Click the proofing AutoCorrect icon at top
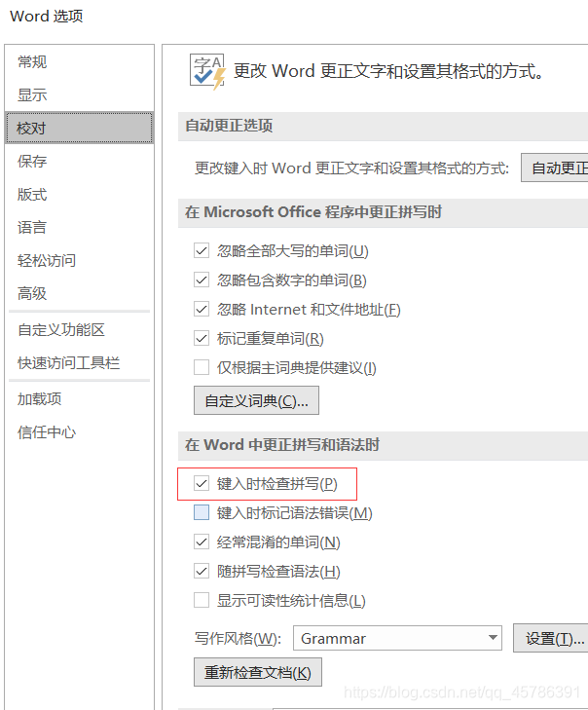The height and width of the screenshot is (710, 588). tap(207, 72)
